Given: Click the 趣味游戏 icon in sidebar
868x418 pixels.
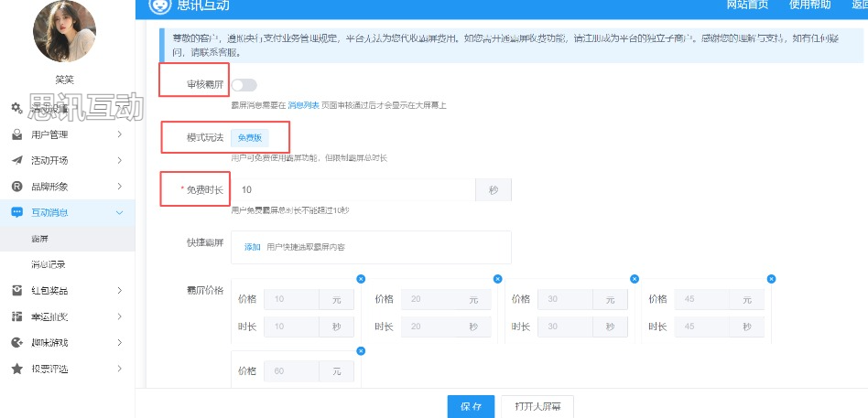Looking at the screenshot, I should click(x=16, y=343).
